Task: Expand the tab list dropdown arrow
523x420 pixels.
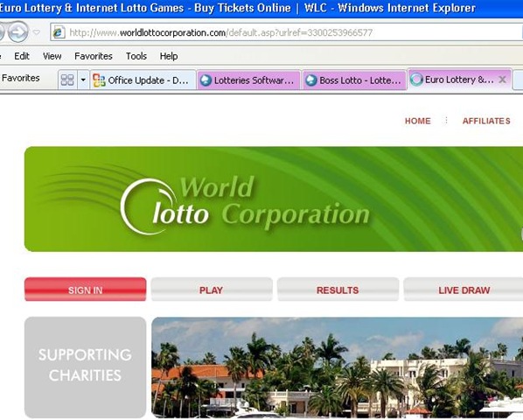Action: point(83,80)
